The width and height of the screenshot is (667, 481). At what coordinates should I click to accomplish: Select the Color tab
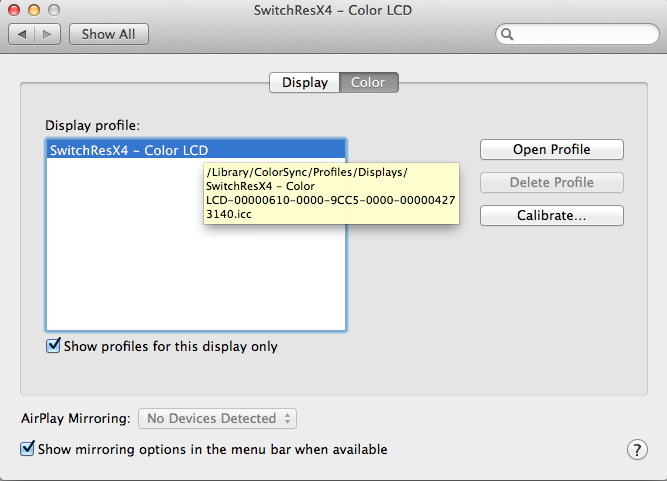368,82
